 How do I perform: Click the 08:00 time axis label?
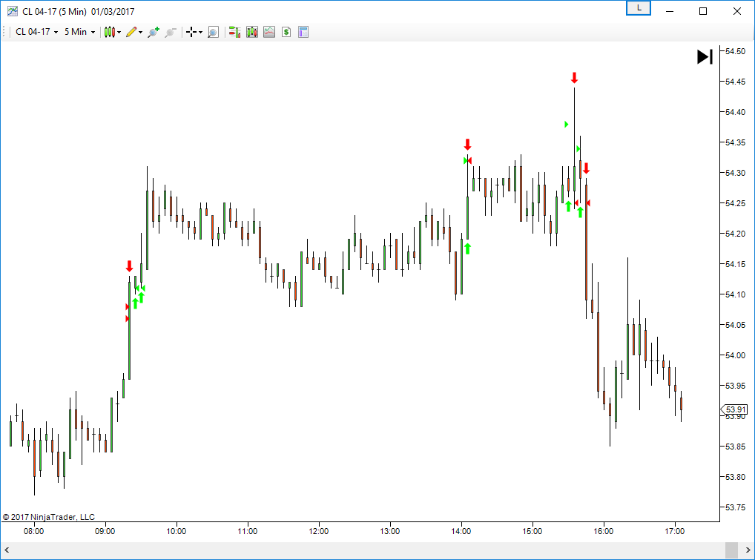33,531
